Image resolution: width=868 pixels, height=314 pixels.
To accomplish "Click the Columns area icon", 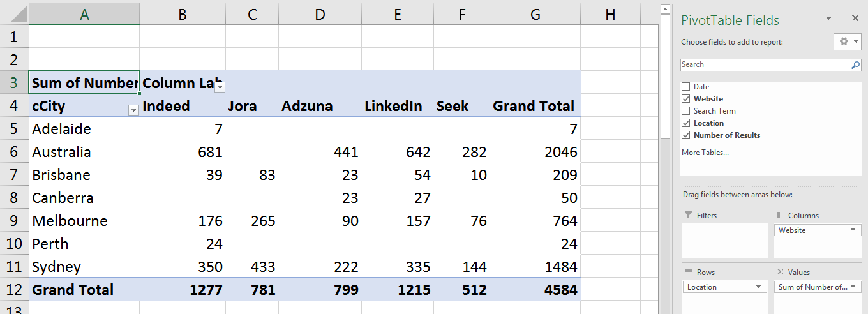I will [780, 216].
